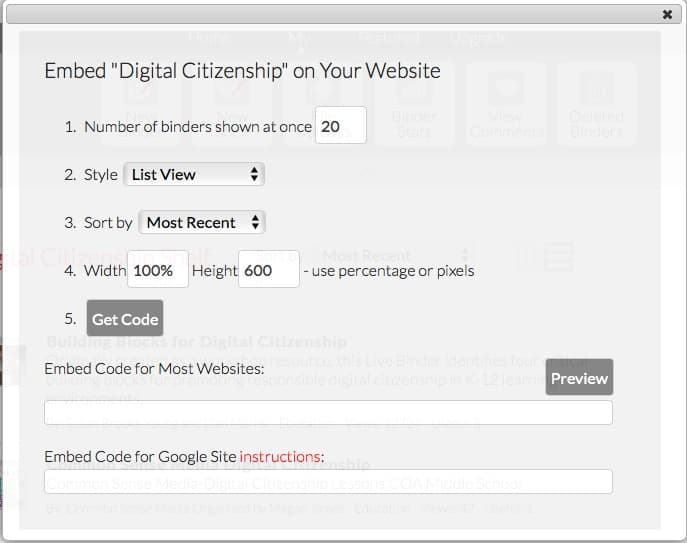The height and width of the screenshot is (543, 687).
Task: Open the red instructions link
Action: pos(280,457)
